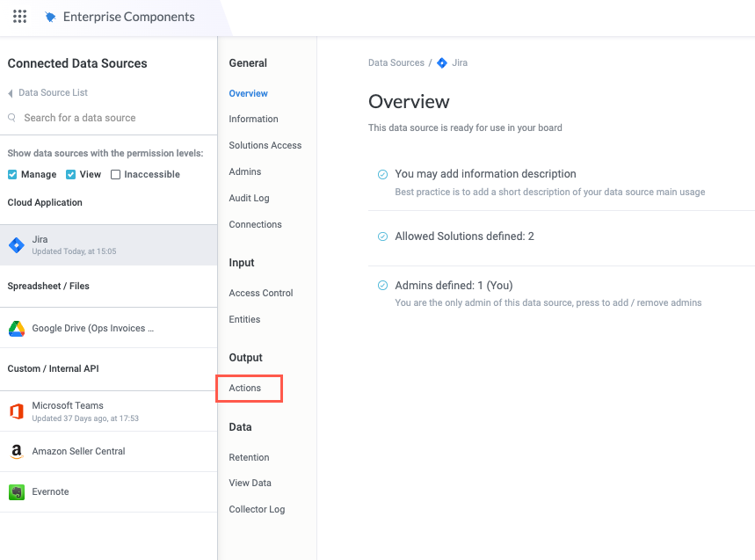Image resolution: width=755 pixels, height=560 pixels.
Task: Open the Collector Log page
Action: 257,509
